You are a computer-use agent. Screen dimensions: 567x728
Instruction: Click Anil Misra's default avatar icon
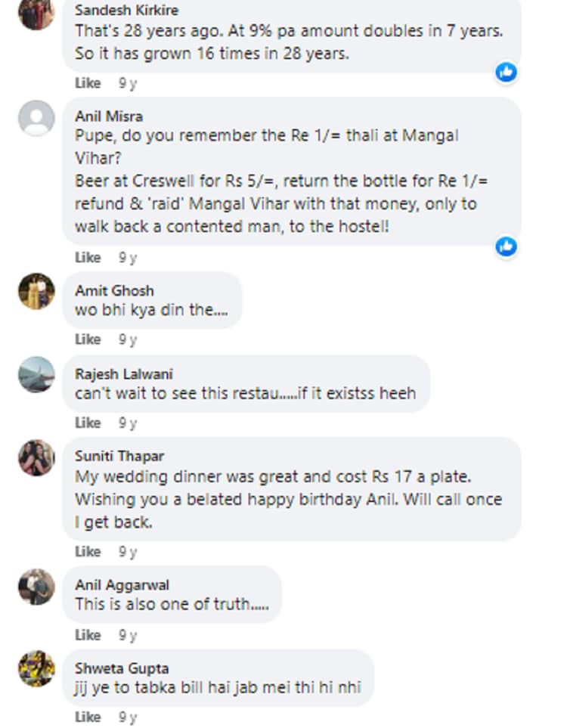(36, 118)
